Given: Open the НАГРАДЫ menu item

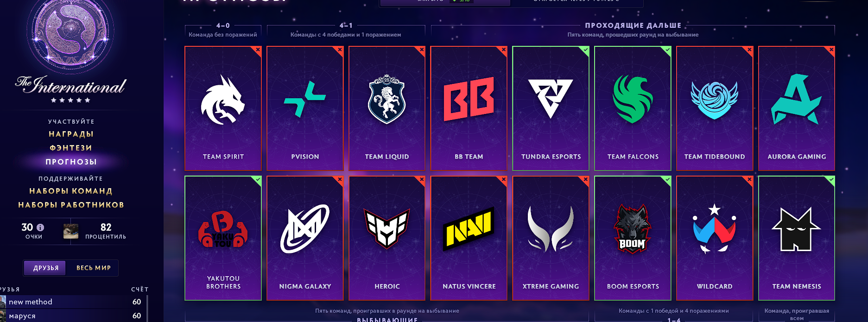Looking at the screenshot, I should tap(71, 134).
